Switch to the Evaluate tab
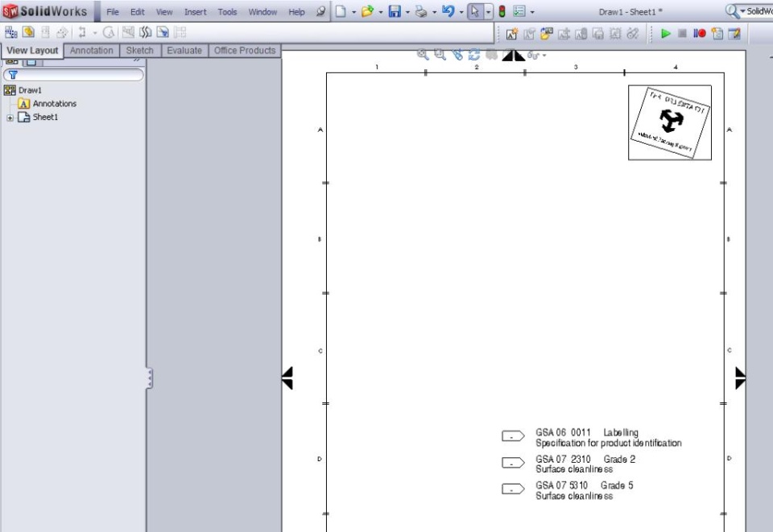 [x=184, y=50]
